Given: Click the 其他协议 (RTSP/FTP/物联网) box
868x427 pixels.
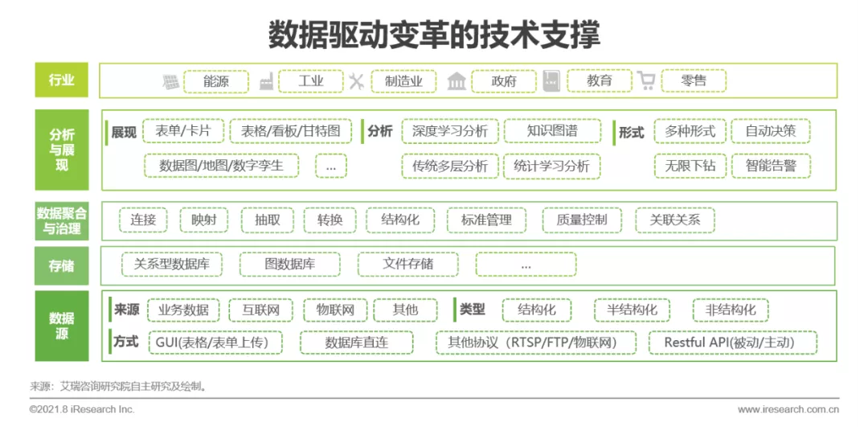Looking at the screenshot, I should [x=536, y=343].
